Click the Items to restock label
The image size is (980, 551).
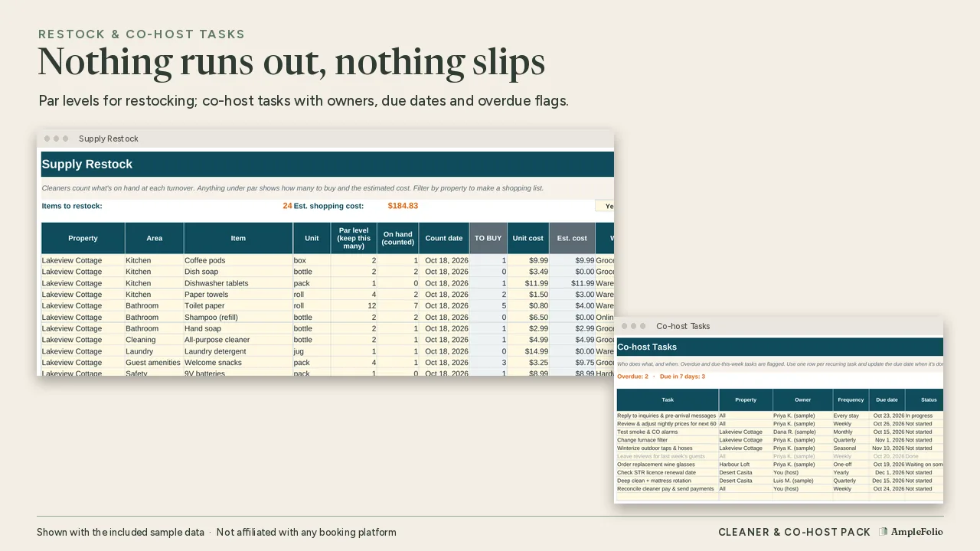tap(72, 206)
